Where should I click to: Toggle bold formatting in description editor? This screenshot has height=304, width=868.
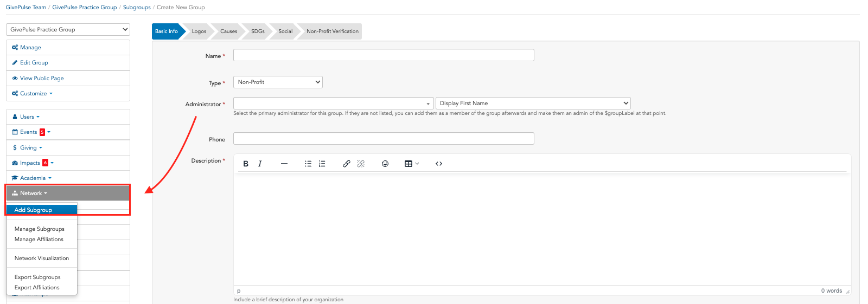(x=246, y=164)
